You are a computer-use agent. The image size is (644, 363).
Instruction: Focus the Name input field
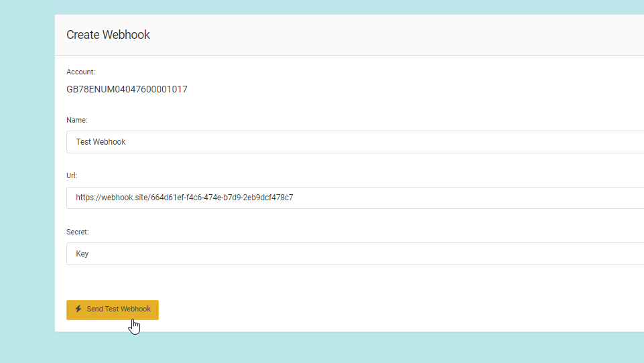point(355,142)
